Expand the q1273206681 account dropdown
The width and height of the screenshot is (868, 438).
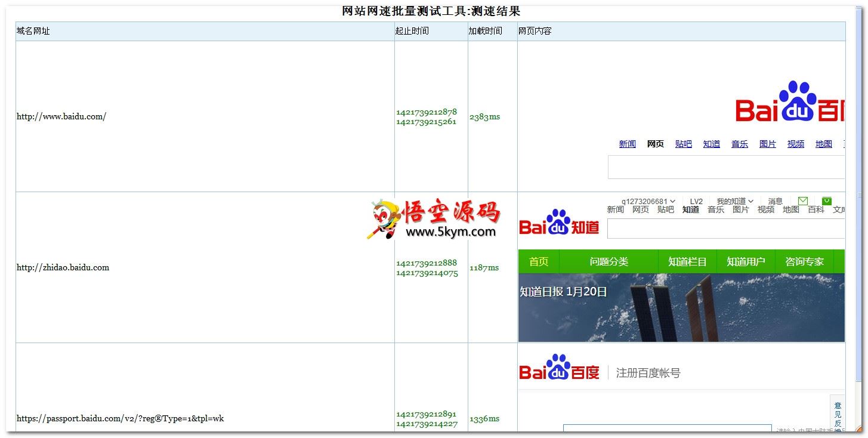pyautogui.click(x=648, y=202)
